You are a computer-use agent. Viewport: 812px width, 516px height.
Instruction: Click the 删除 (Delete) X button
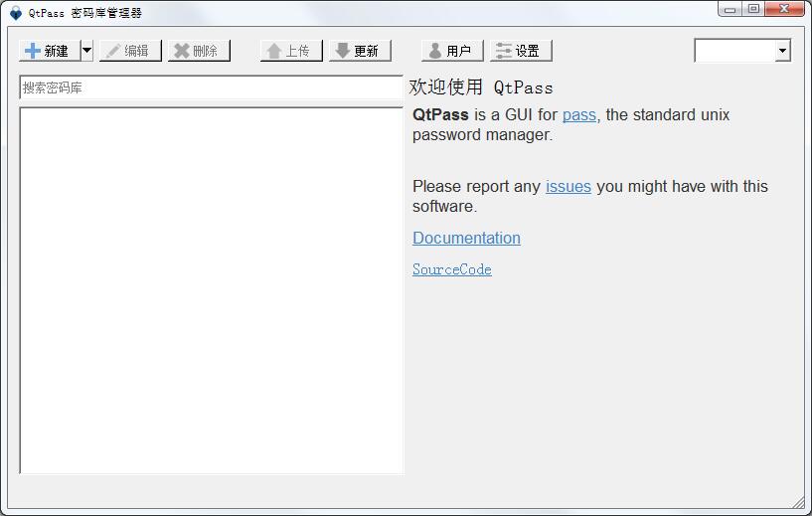(199, 51)
